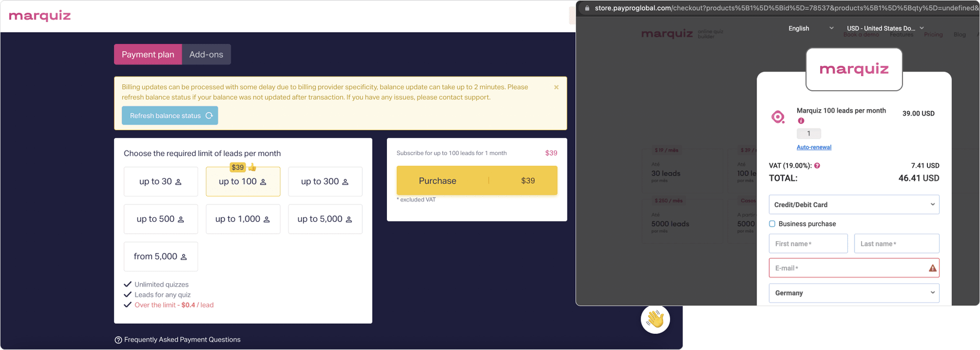Screen dimensions: 980x350
Task: Open the Germany country dropdown
Action: pyautogui.click(x=853, y=293)
